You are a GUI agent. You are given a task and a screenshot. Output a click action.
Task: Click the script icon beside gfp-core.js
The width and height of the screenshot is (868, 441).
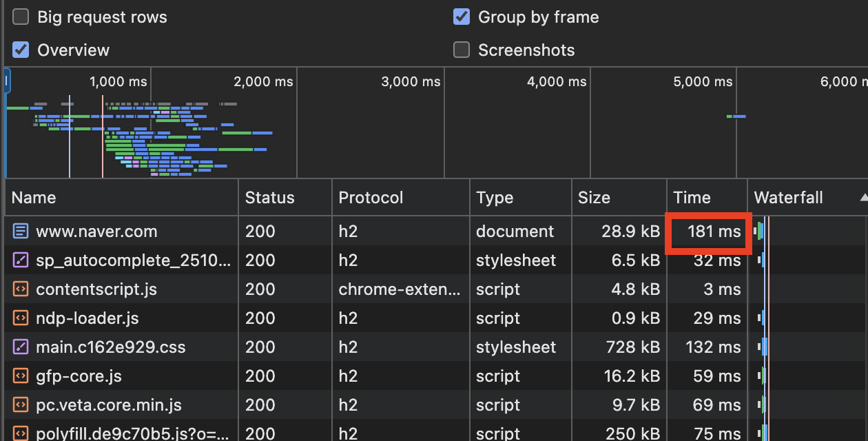coord(21,376)
